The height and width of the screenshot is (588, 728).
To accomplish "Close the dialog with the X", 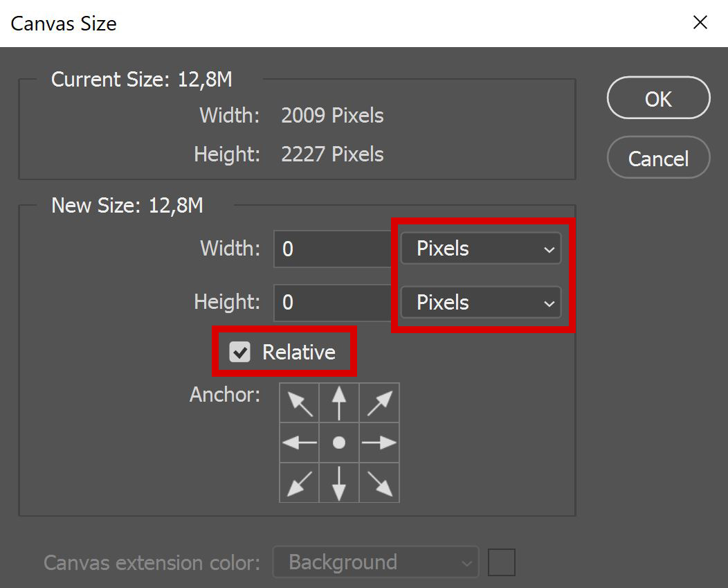I will coord(700,22).
